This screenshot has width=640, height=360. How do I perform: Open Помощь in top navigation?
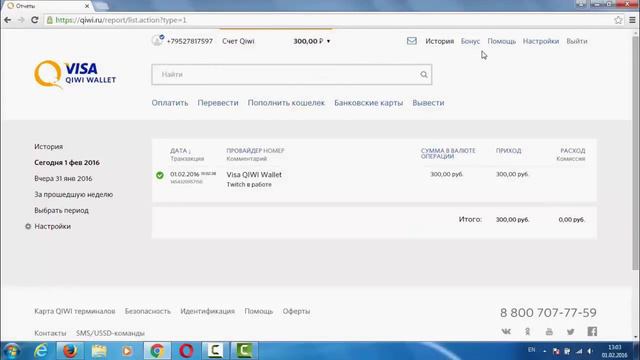[x=502, y=41]
